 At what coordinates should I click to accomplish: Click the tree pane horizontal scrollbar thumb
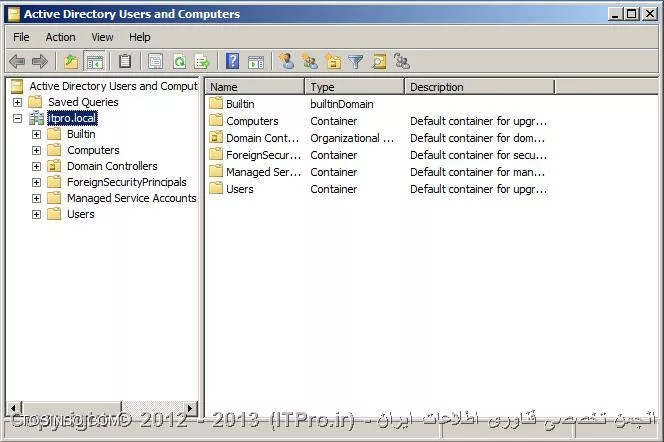pyautogui.click(x=71, y=408)
